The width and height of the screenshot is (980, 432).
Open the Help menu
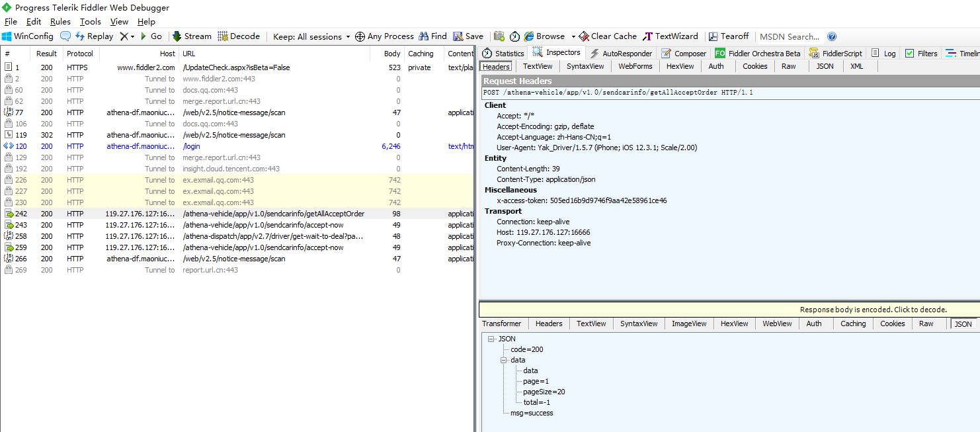click(146, 22)
